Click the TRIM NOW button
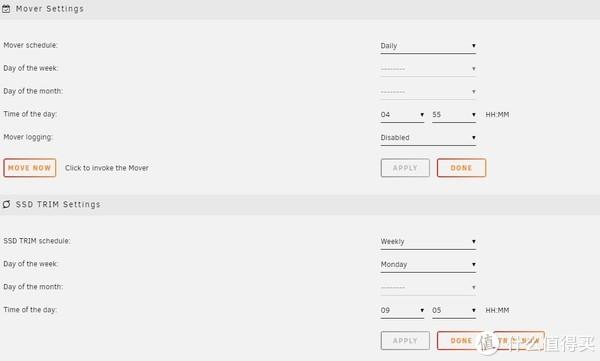600x361 pixels. 519,340
